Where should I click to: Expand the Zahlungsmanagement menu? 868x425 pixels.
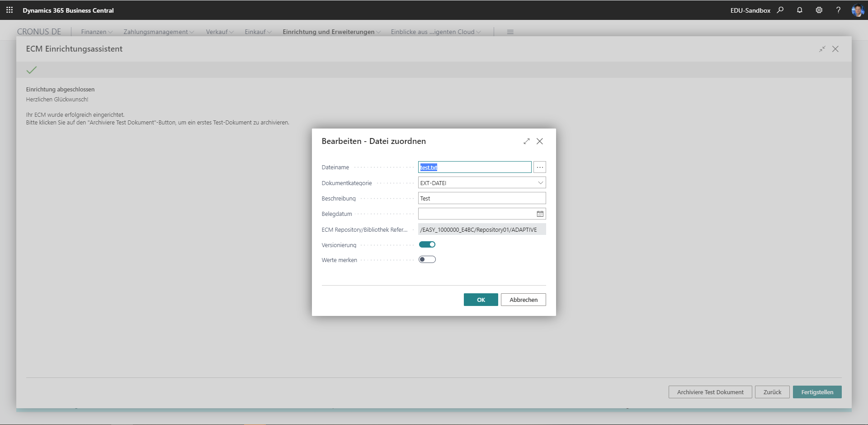point(159,32)
